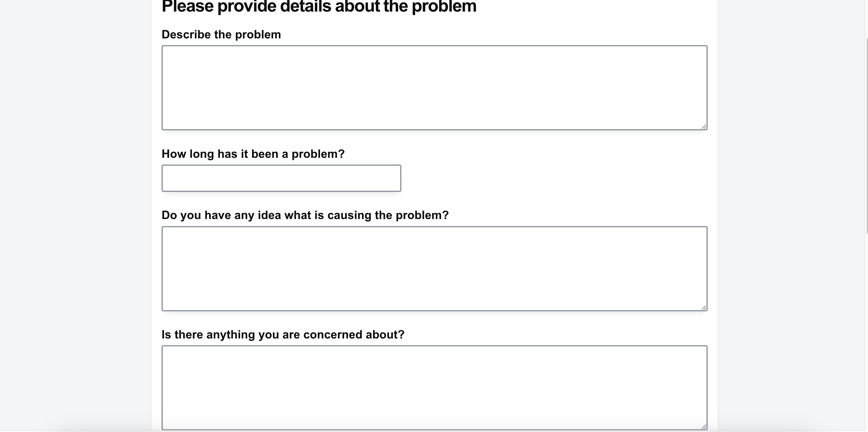Click "How long has it been a problem?" label
The image size is (868, 432).
(253, 154)
